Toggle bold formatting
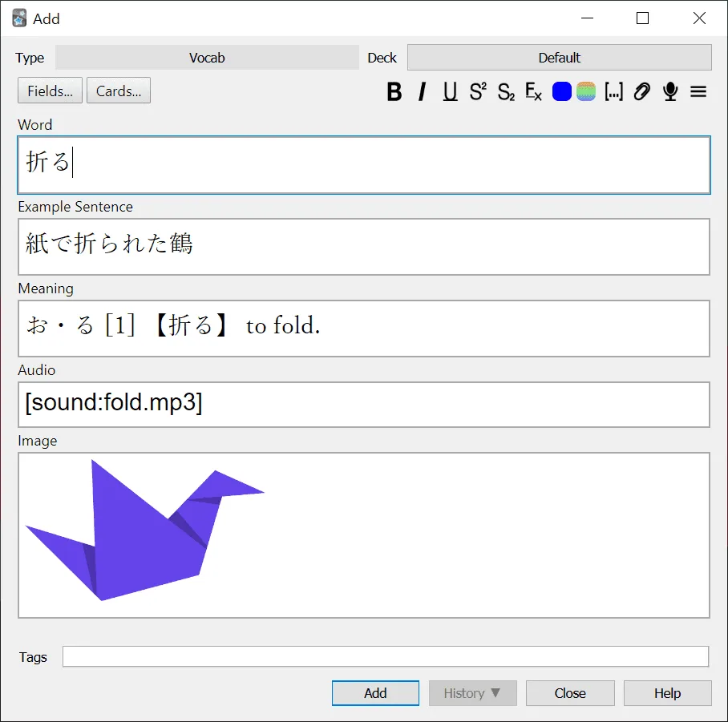728x722 pixels. [x=394, y=91]
